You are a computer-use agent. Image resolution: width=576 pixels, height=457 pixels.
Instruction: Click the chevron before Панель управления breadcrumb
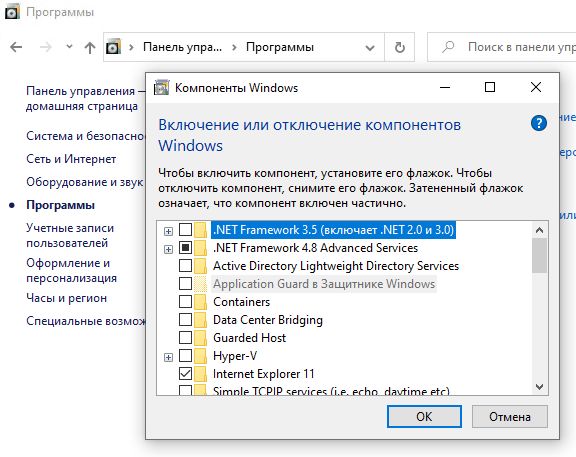[x=131, y=47]
